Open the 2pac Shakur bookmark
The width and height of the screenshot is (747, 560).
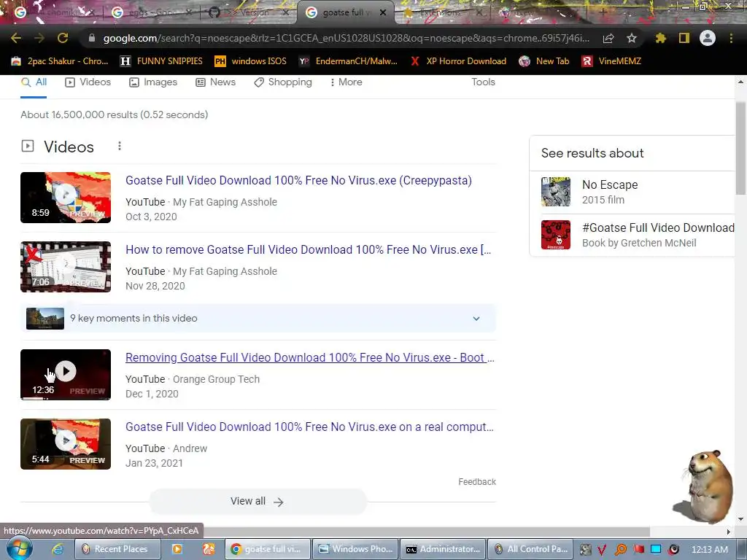click(60, 61)
